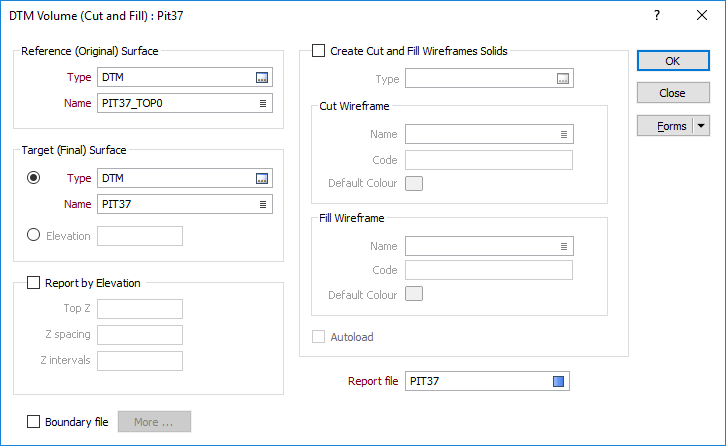
Task: Select the Elevation radio button
Action: [x=33, y=235]
